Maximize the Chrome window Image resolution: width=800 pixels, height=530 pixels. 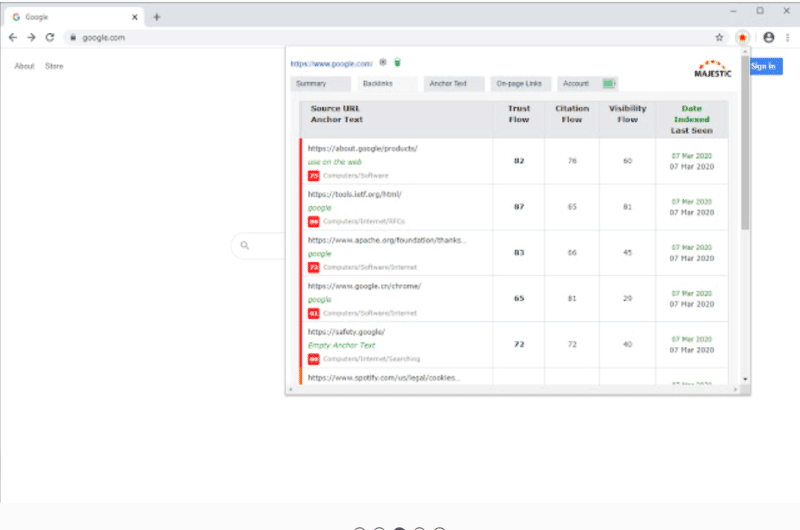pyautogui.click(x=760, y=11)
